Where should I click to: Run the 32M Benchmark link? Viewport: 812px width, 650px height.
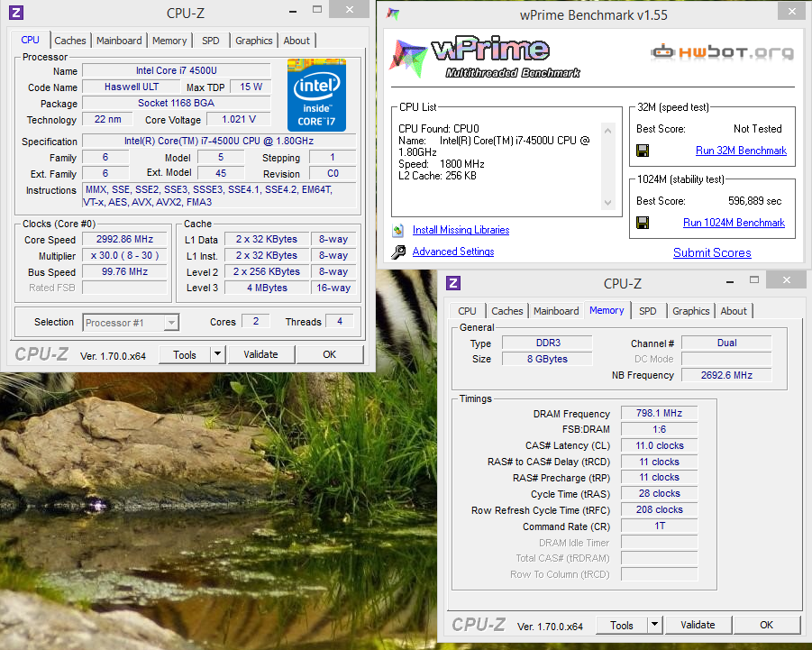(x=741, y=151)
